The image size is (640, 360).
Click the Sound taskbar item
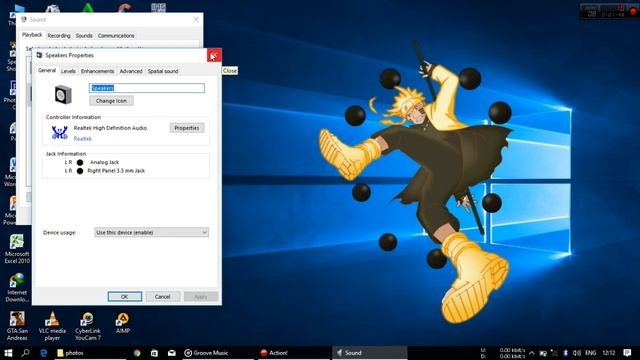coord(370,353)
